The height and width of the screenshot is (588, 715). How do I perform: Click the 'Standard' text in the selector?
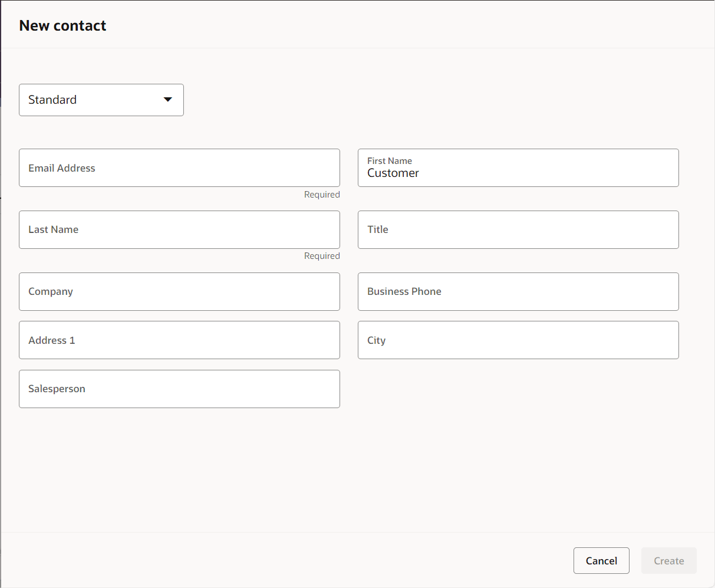coord(52,100)
